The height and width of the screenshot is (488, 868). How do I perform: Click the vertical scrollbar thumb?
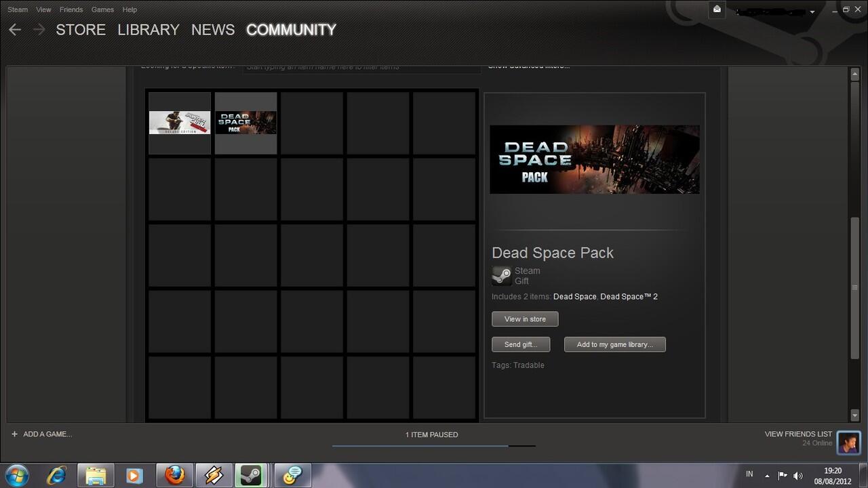[x=854, y=287]
